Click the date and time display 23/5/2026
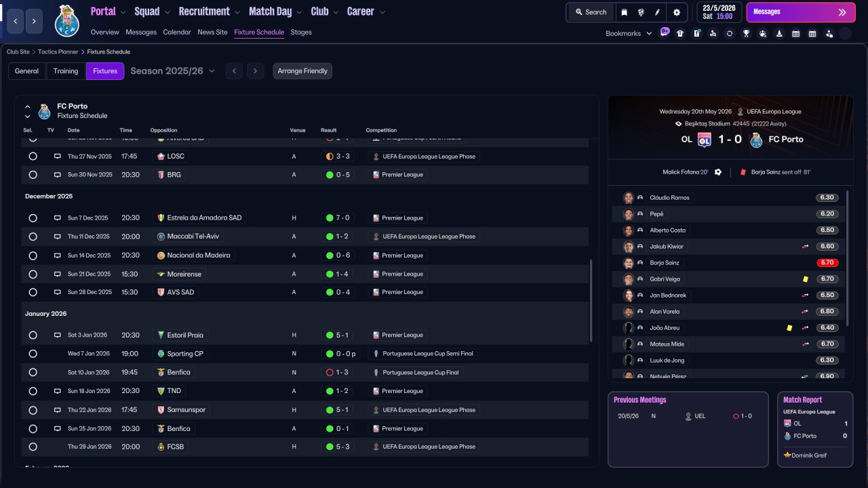868x488 pixels. pos(718,12)
